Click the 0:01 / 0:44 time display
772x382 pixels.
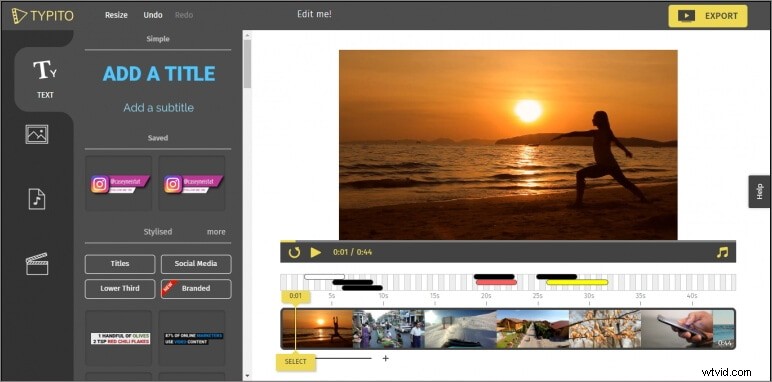pyautogui.click(x=353, y=253)
